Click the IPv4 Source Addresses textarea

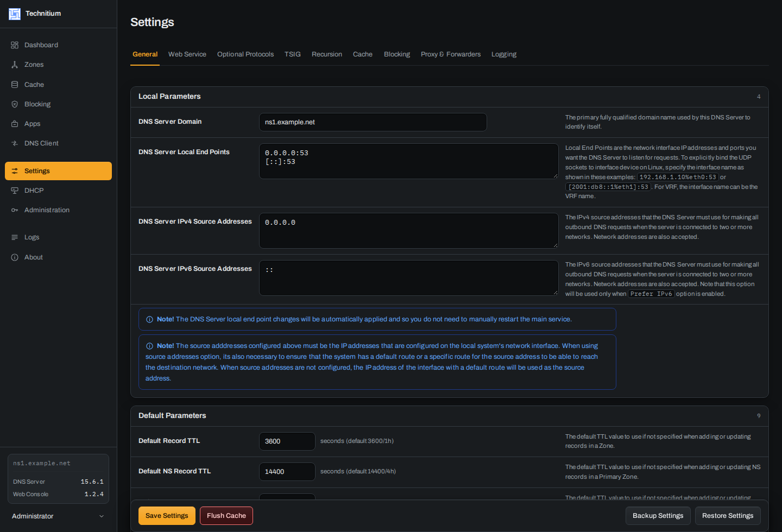point(409,231)
